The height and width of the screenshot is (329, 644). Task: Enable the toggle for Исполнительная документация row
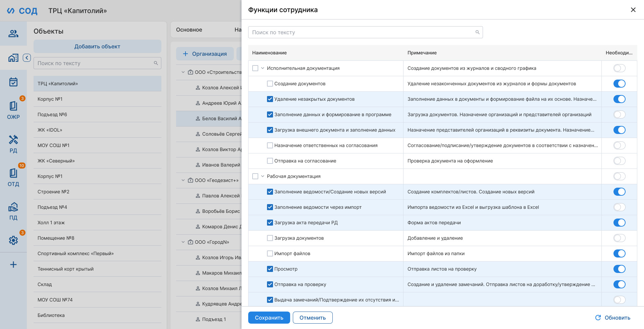(x=619, y=68)
